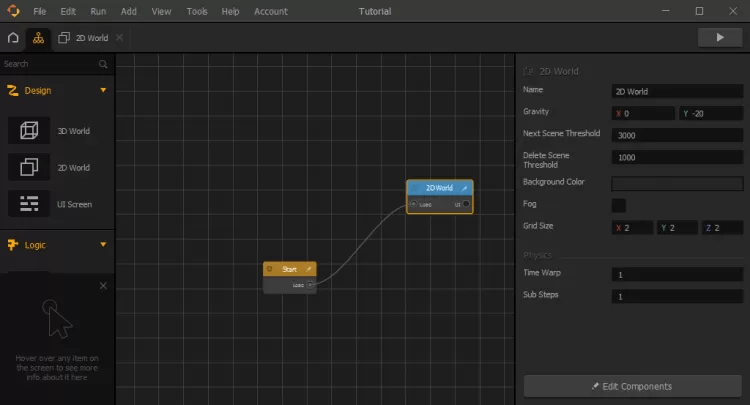Collapse the Logic section arrow
Viewport: 750px width, 405px height.
102,245
